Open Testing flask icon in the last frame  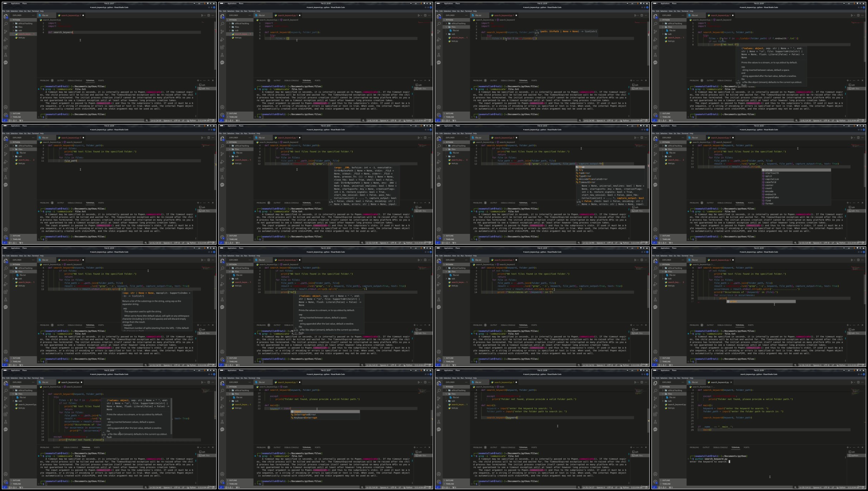pyautogui.click(x=655, y=422)
